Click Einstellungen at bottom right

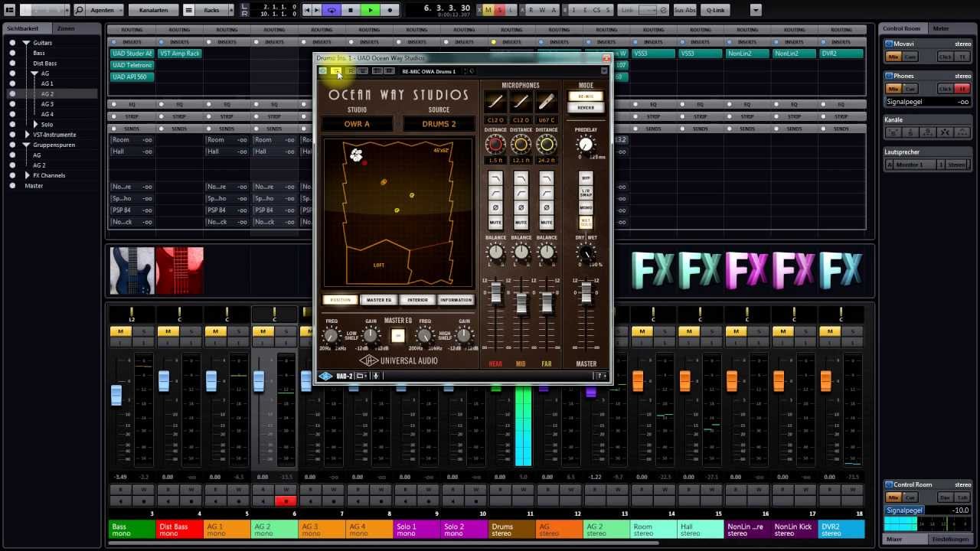click(951, 539)
